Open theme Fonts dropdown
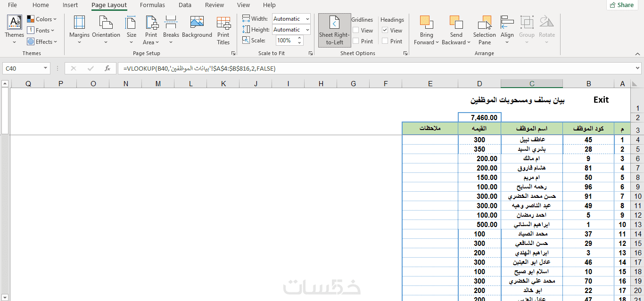The height and width of the screenshot is (301, 644). (x=41, y=31)
